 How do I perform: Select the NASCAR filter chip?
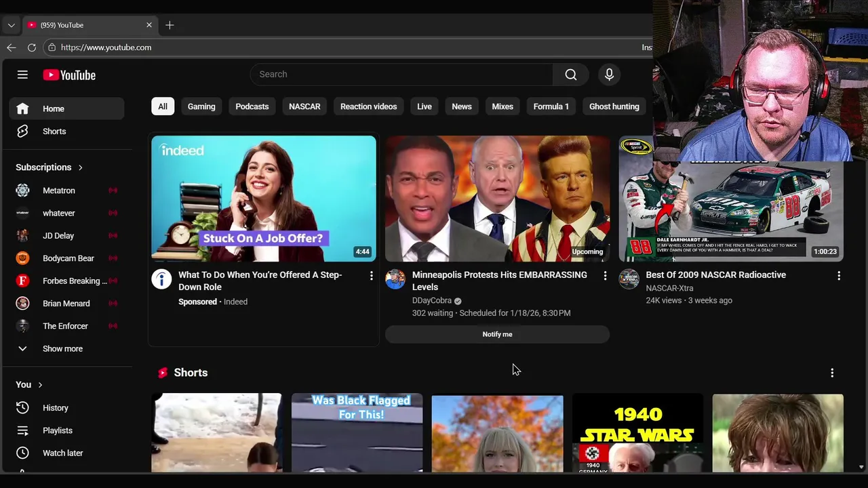point(304,106)
